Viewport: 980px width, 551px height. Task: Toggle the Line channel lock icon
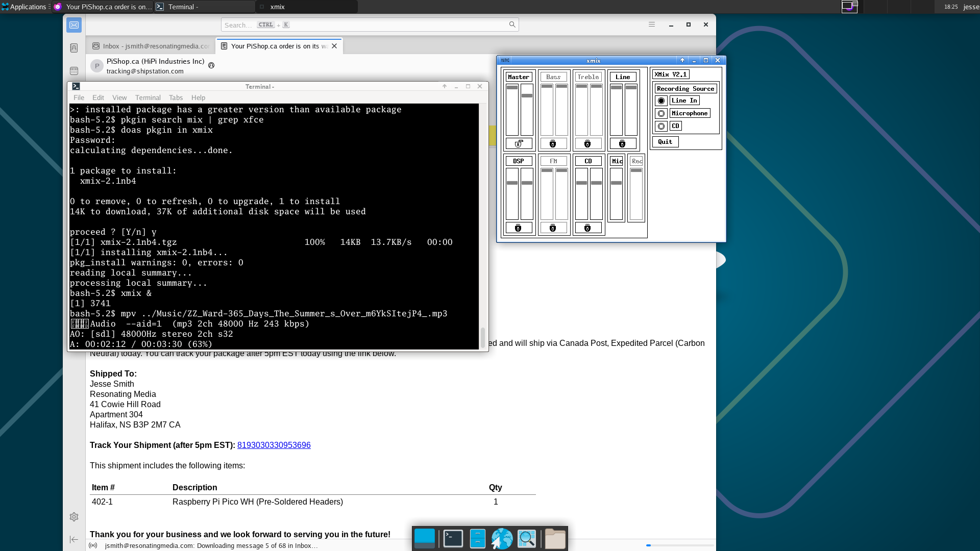pyautogui.click(x=622, y=143)
